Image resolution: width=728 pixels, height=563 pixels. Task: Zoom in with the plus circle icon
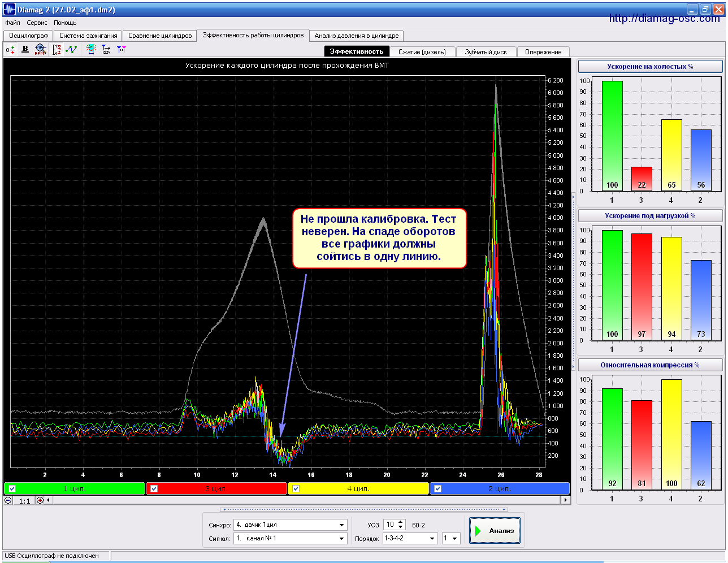[40, 500]
